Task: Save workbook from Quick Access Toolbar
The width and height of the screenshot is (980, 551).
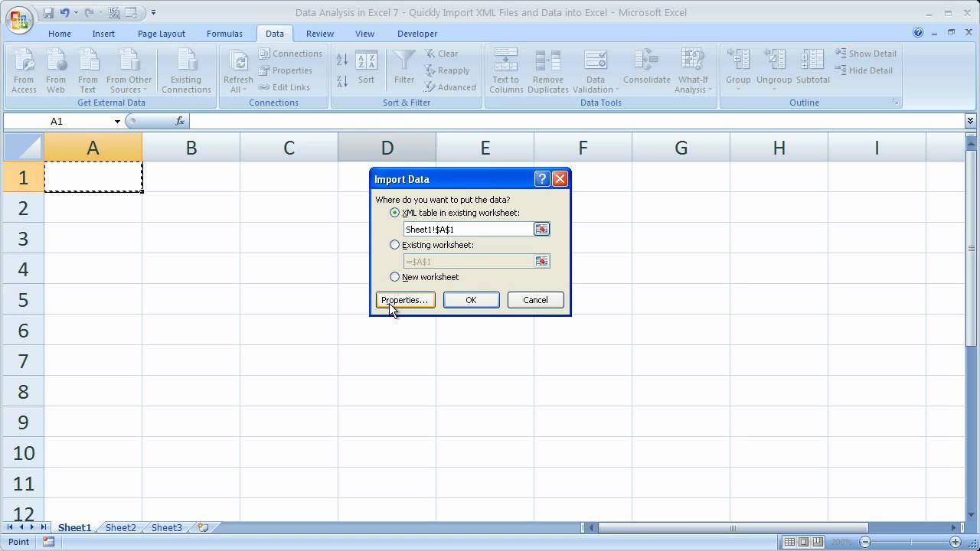Action: click(x=48, y=12)
